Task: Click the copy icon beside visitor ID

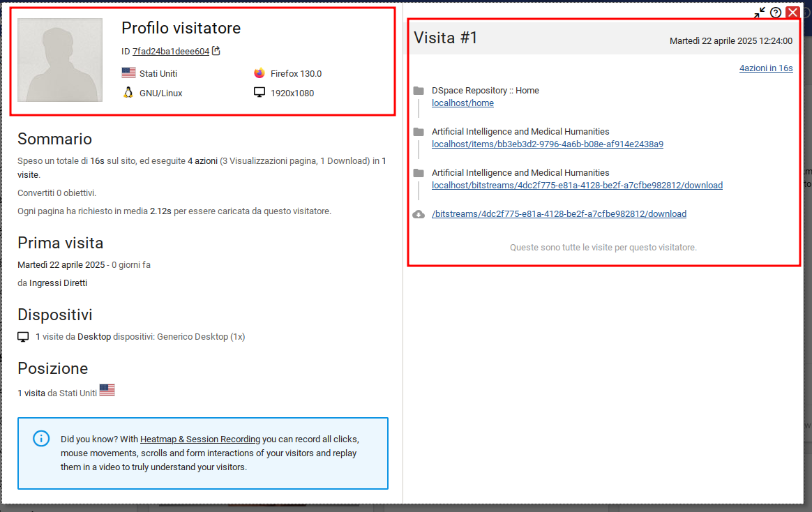Action: click(x=216, y=51)
